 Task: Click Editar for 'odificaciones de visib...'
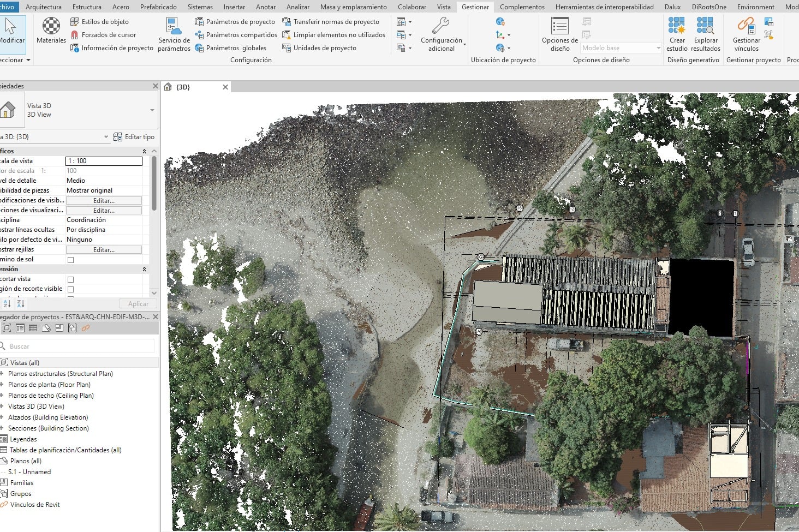pyautogui.click(x=104, y=200)
